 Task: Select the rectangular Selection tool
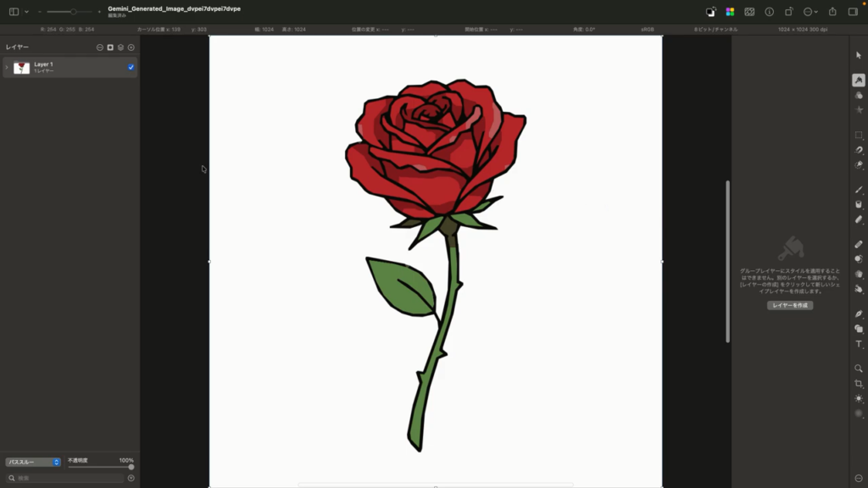tap(859, 136)
